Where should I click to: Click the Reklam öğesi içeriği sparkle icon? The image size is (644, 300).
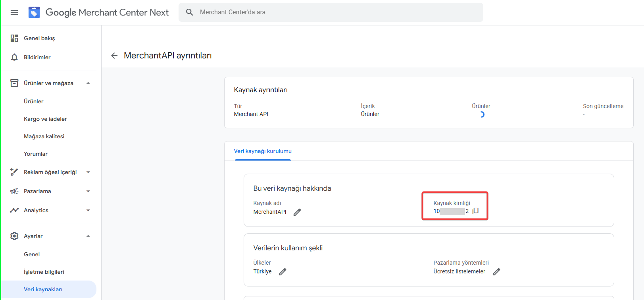[x=14, y=172]
